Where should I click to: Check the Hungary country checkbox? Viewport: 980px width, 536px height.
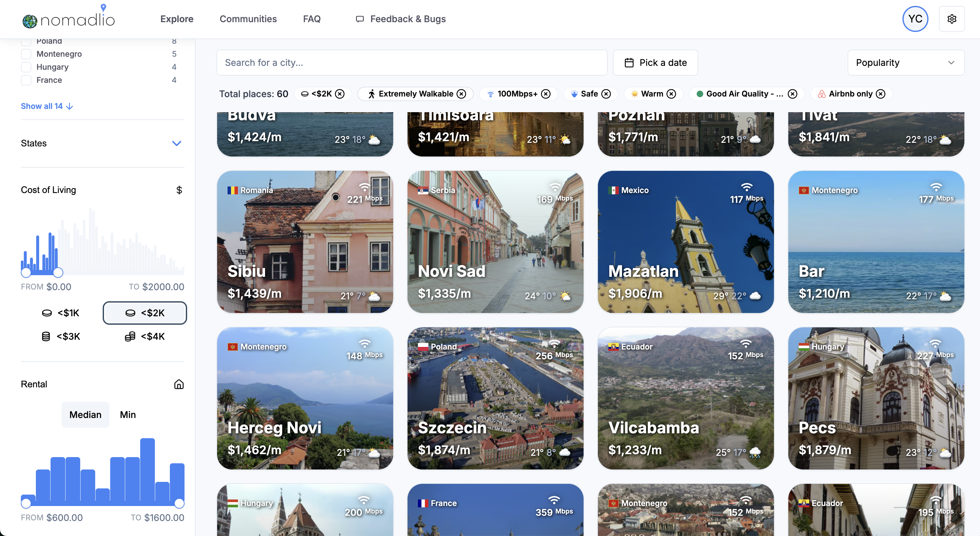coord(26,67)
